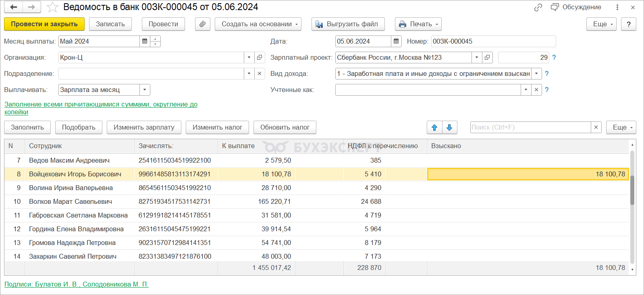Click the table search field
Screen dimensions: 644x295
pos(530,128)
